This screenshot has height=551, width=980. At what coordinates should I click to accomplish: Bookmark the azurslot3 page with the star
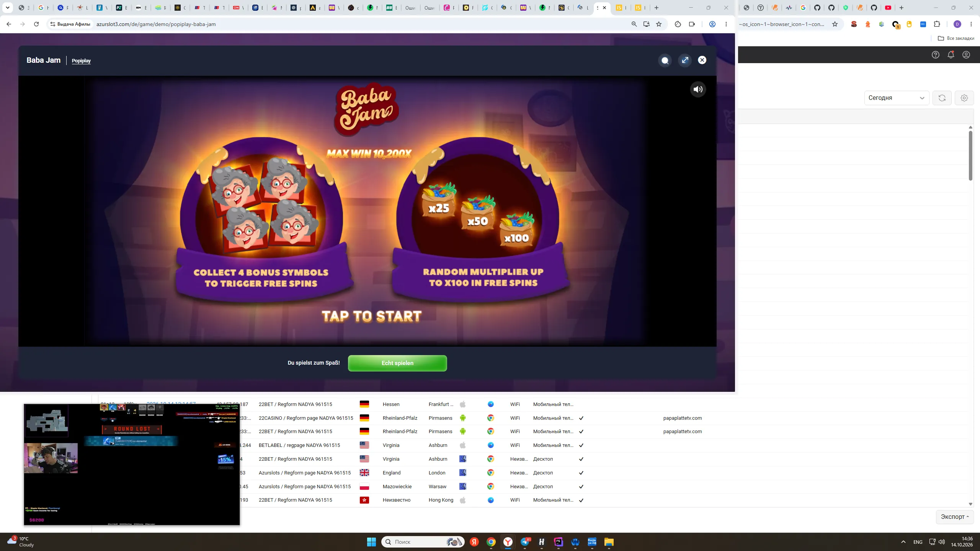click(x=659, y=24)
